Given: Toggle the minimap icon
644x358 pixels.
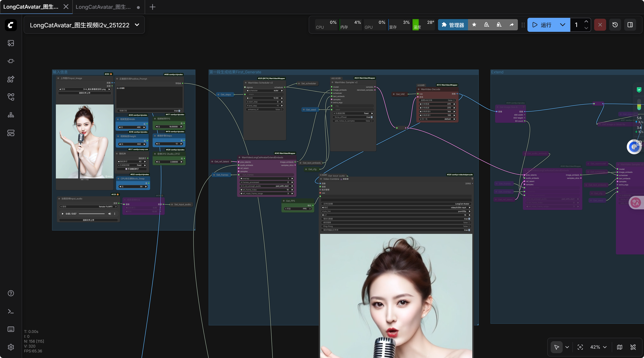Looking at the screenshot, I should pos(619,347).
